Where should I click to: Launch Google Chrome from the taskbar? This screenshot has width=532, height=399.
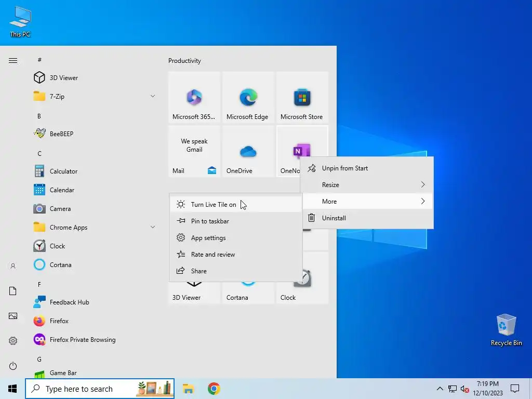pos(214,389)
